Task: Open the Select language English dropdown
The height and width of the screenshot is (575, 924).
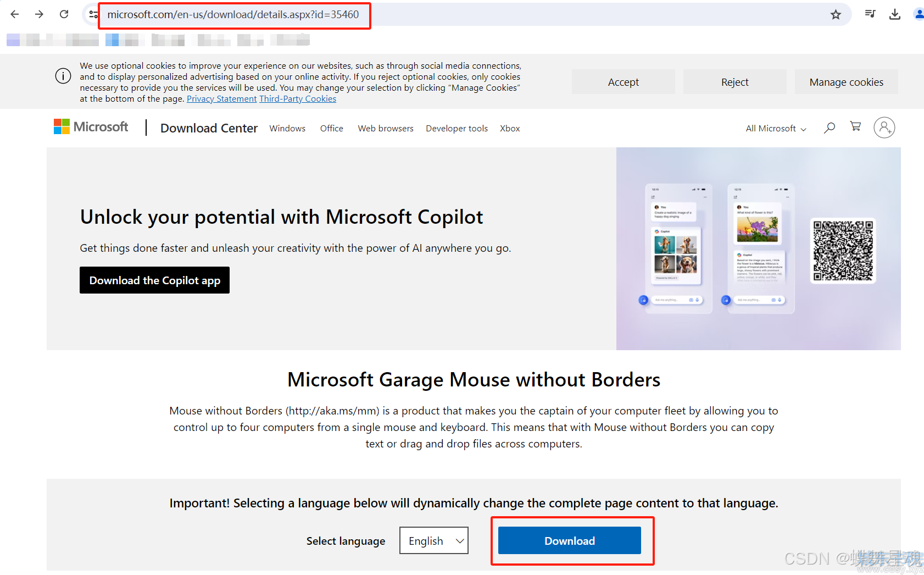Action: (434, 540)
